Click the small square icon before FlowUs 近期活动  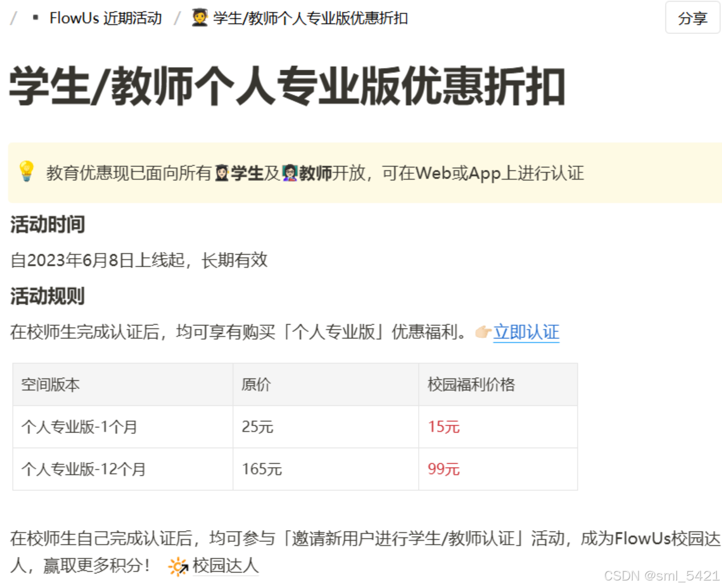(36, 18)
